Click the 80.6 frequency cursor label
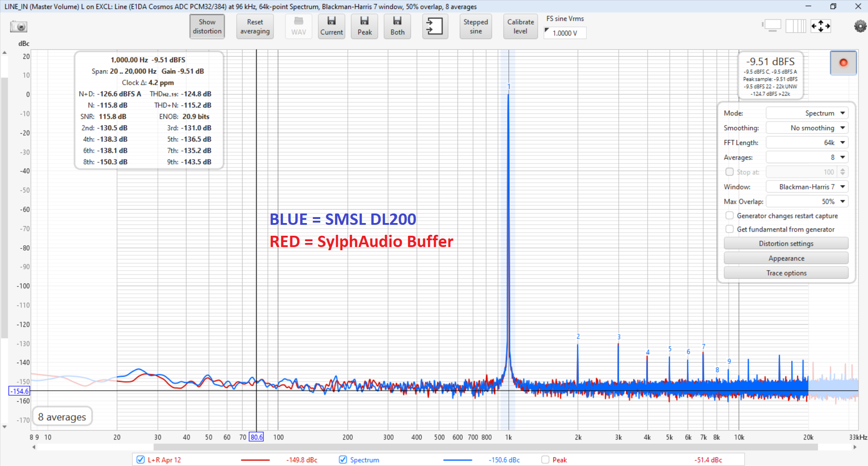Viewport: 868px width, 466px height. [x=256, y=437]
